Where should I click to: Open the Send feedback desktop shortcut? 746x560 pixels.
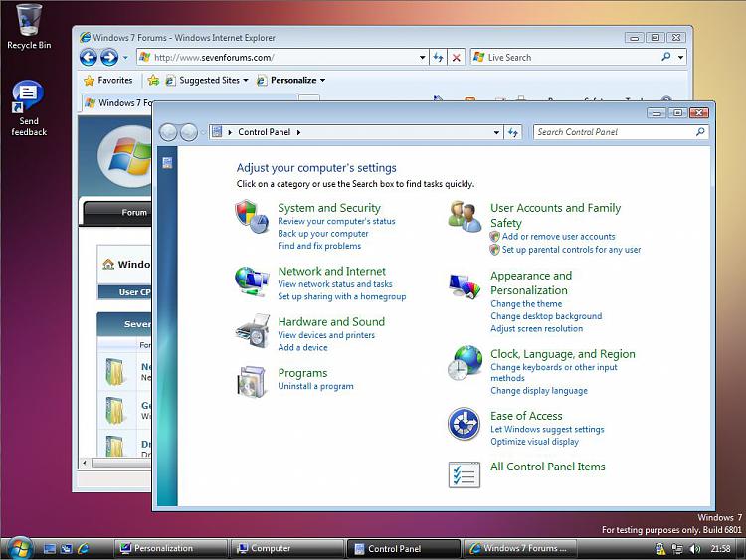point(29,108)
